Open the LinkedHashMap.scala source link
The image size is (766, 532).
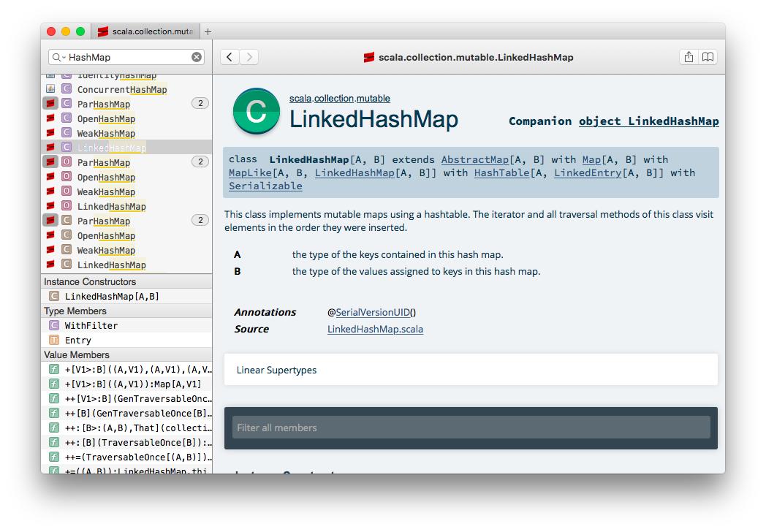point(375,329)
